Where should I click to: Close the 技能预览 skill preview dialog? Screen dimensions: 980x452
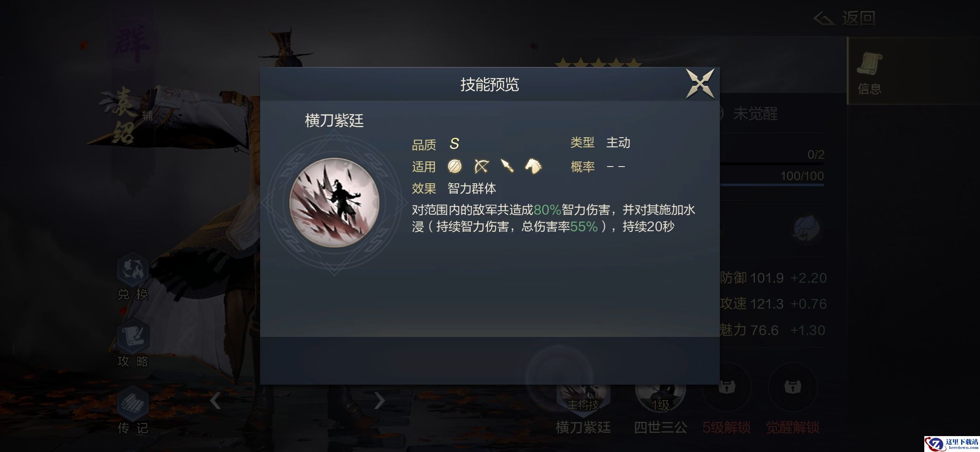click(699, 84)
